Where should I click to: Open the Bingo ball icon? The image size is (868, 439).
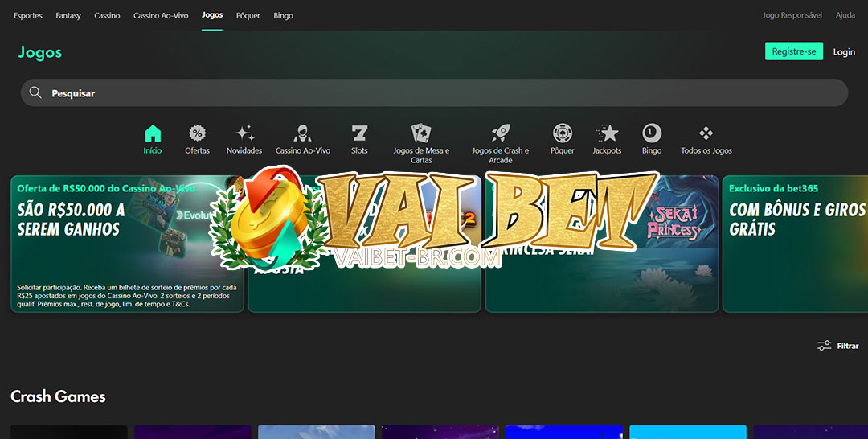click(652, 133)
